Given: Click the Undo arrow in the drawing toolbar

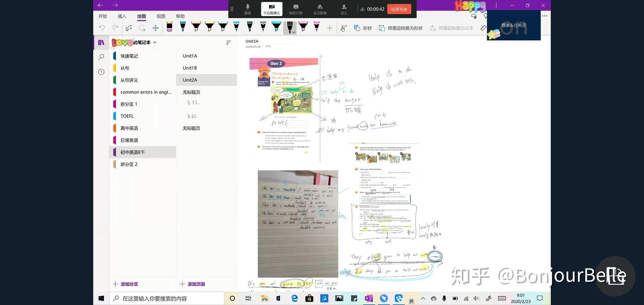Looking at the screenshot, I should (x=102, y=28).
